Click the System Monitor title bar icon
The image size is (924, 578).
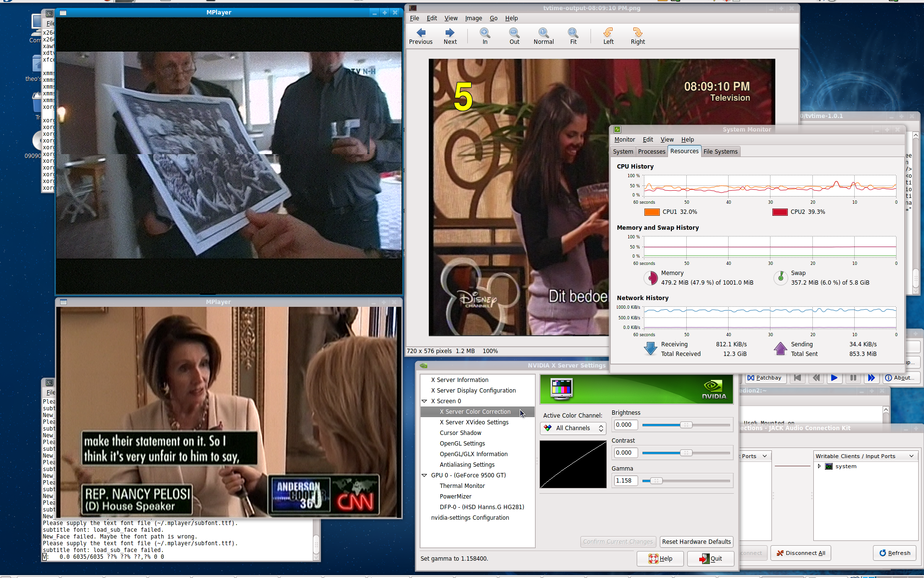click(617, 130)
